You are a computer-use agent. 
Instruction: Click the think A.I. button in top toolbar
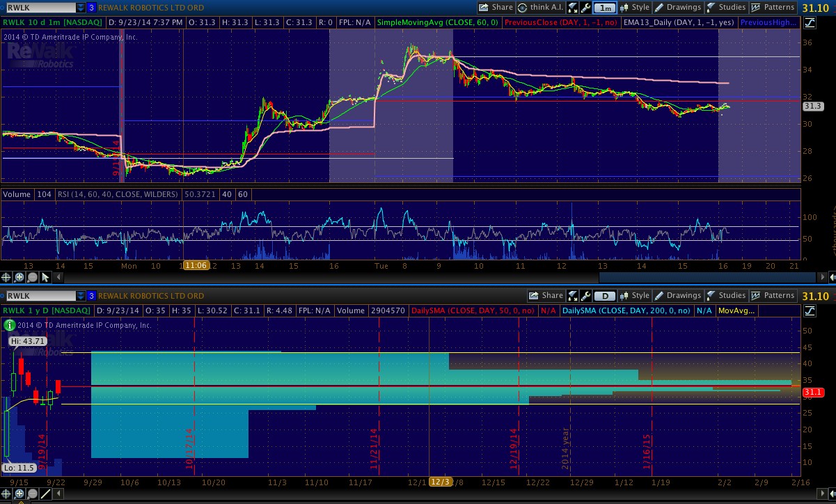pyautogui.click(x=540, y=8)
